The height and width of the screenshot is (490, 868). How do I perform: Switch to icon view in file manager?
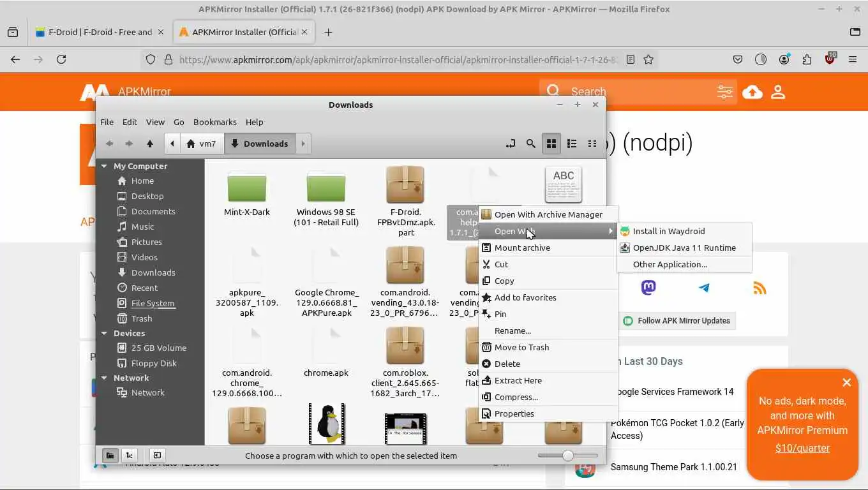click(x=551, y=144)
